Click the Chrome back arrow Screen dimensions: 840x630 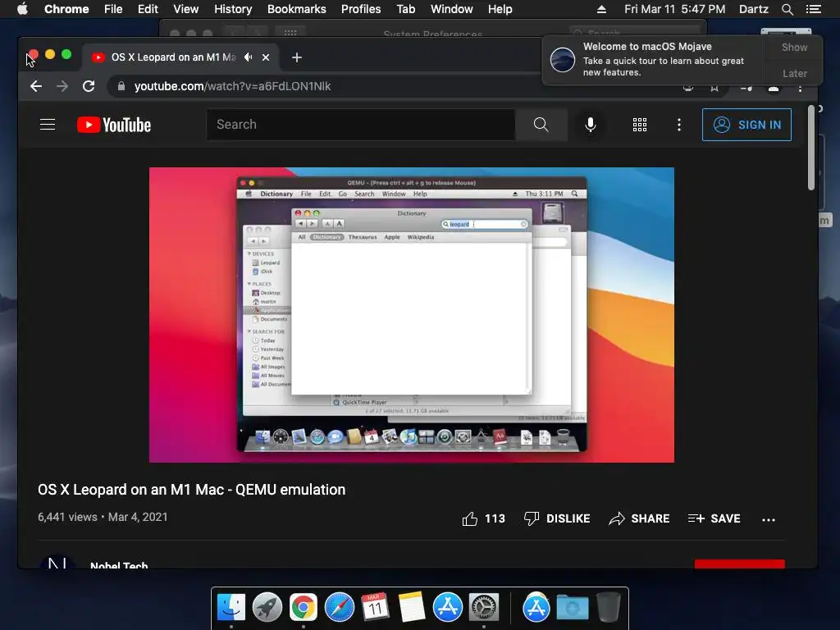click(36, 86)
